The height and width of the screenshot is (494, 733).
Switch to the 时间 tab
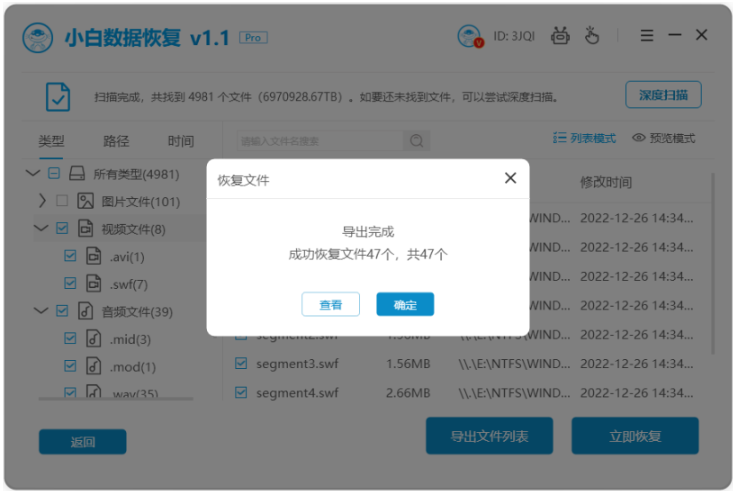click(181, 141)
